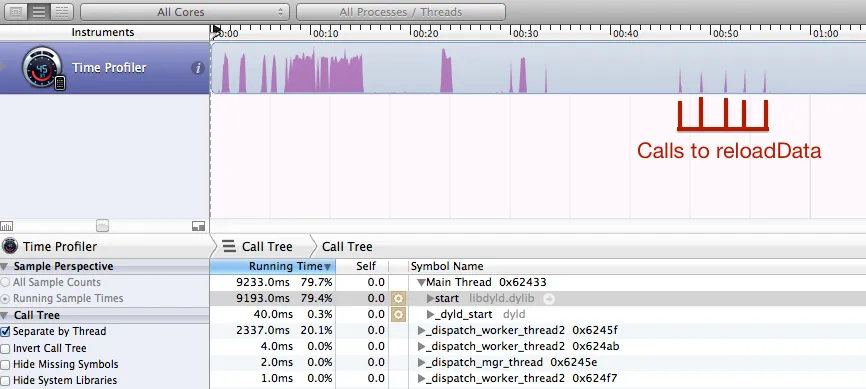866x389 pixels.
Task: Click the 1.0ms running time value
Action: pyautogui.click(x=277, y=379)
